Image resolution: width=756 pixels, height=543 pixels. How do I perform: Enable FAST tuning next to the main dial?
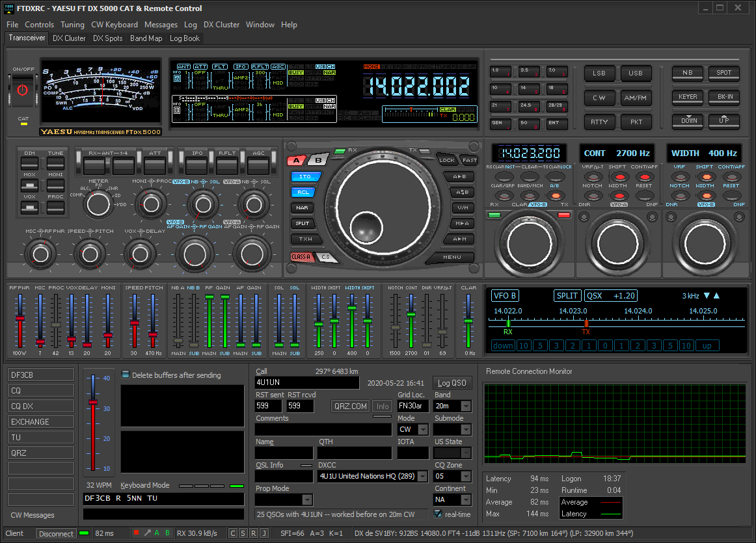tap(470, 159)
